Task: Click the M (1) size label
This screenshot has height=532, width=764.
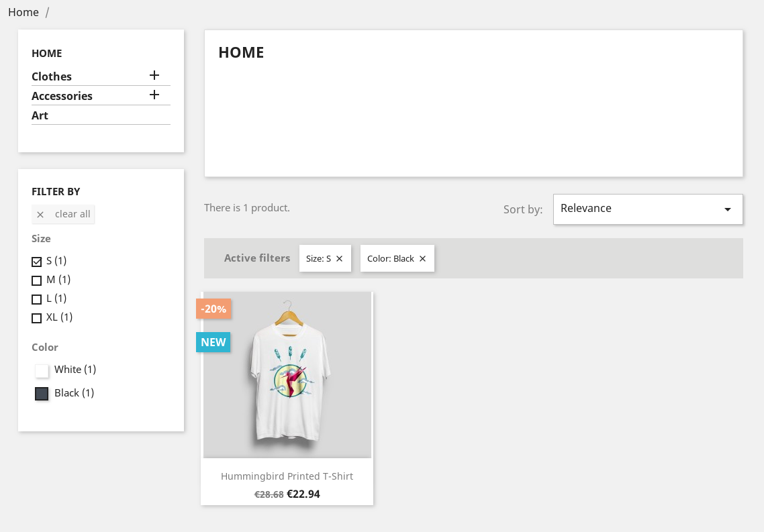Action: click(58, 279)
